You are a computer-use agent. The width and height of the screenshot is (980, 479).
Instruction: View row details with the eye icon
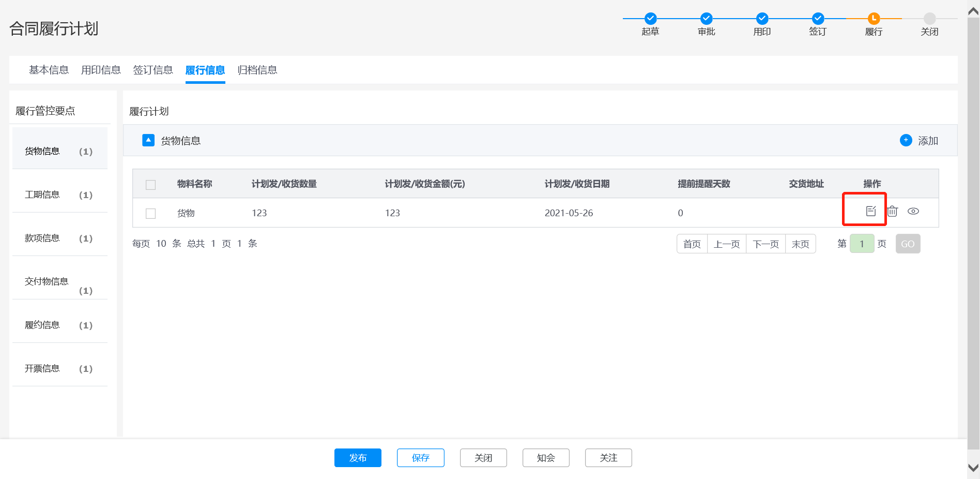(913, 211)
